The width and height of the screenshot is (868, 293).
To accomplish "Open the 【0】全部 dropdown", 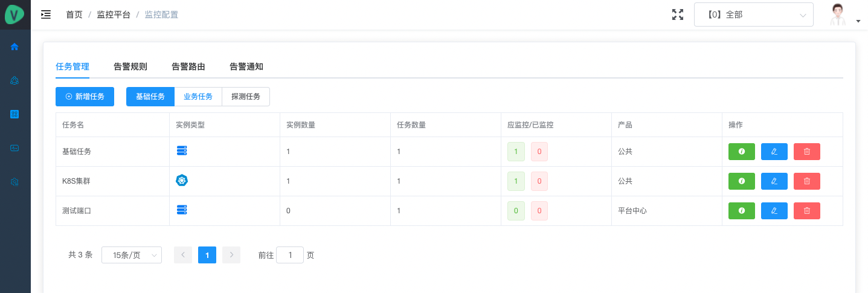I will tap(754, 15).
